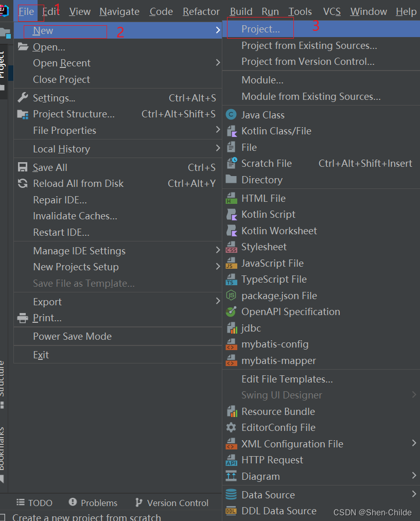
Task: Expand the File Properties submenu arrow
Action: (218, 130)
